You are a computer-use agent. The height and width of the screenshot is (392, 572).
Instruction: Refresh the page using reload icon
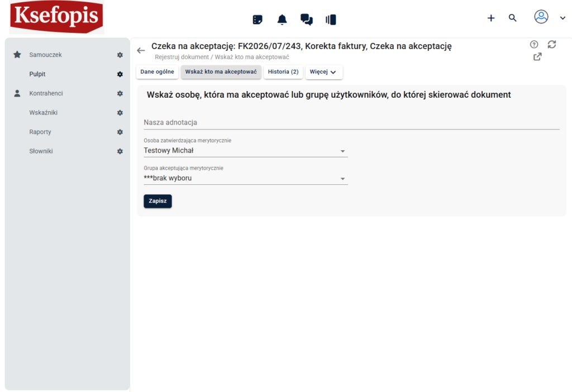pyautogui.click(x=552, y=45)
